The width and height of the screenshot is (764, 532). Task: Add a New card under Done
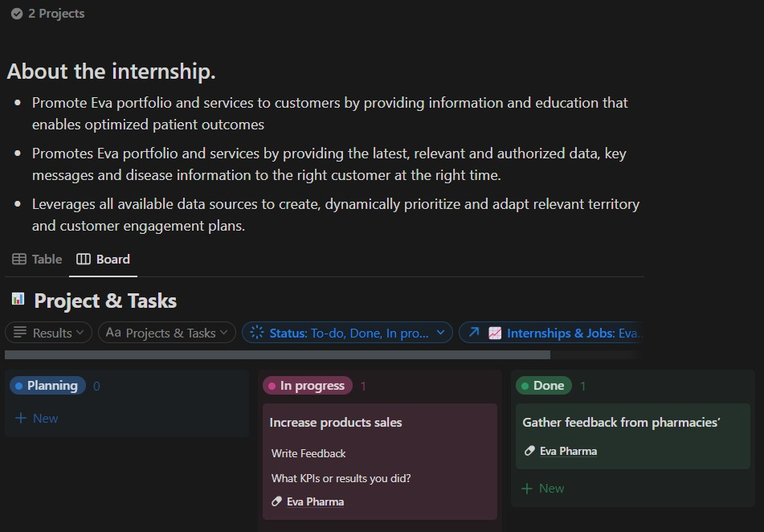point(543,488)
